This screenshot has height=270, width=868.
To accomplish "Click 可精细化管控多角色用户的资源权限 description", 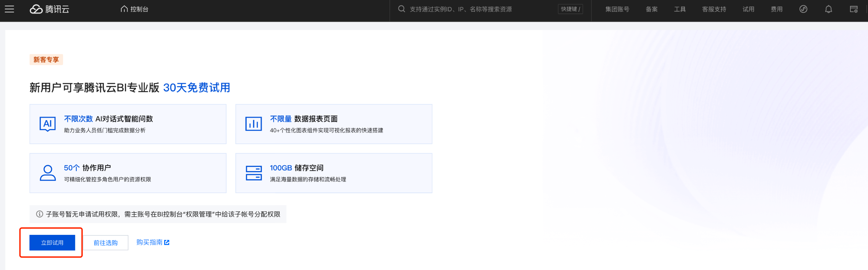I will coord(108,180).
